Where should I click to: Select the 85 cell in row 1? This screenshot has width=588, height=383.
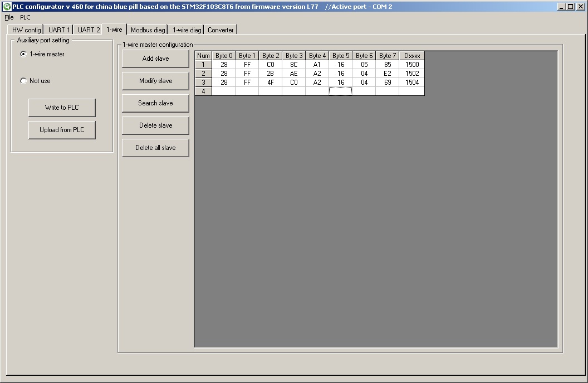click(388, 65)
